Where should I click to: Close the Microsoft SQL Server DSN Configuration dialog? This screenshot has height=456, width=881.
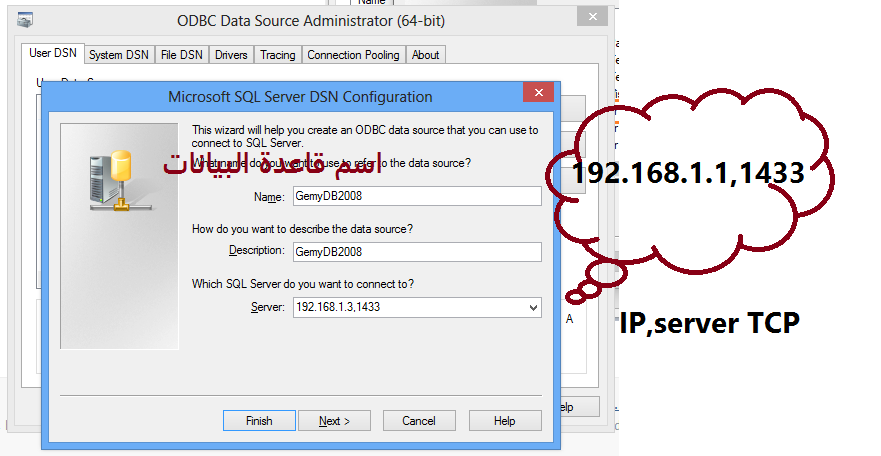(x=538, y=93)
